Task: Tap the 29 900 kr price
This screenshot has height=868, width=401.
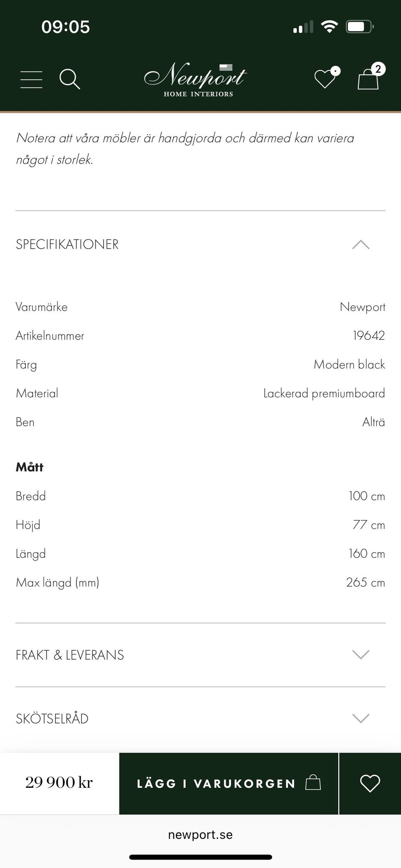Action: click(x=59, y=782)
